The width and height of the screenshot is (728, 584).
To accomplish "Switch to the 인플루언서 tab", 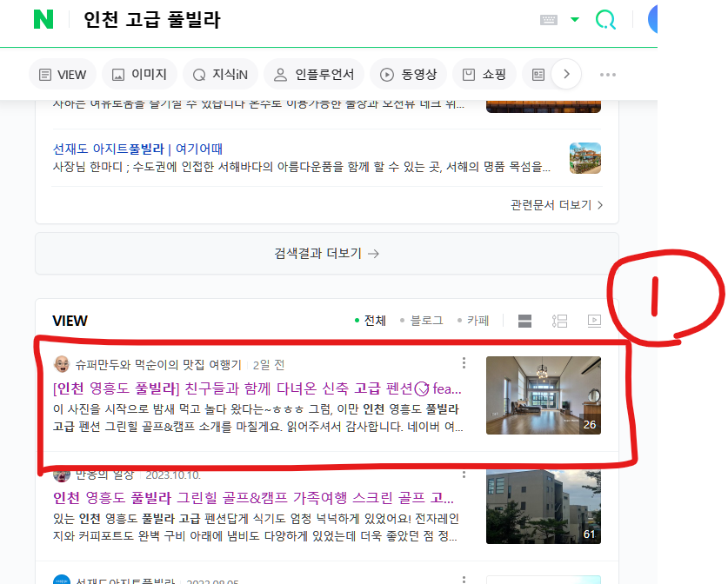I will [313, 74].
